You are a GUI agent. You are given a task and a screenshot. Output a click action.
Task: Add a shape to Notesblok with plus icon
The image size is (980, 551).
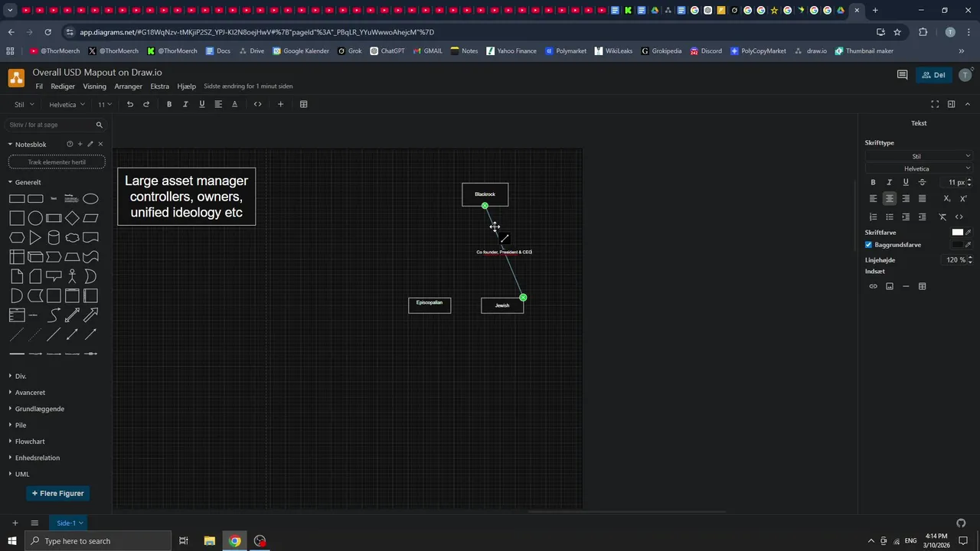[80, 144]
